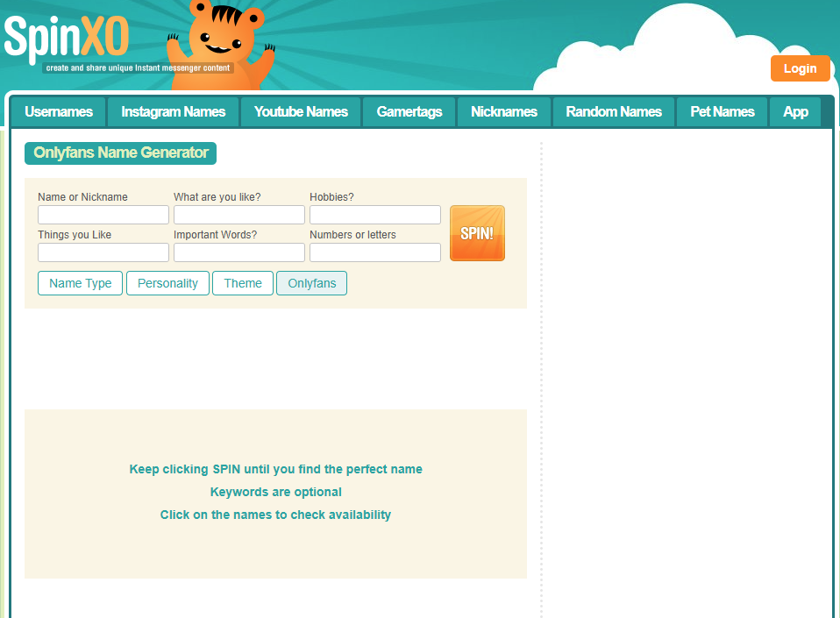The image size is (840, 618).
Task: Click the 'Hobbies?' label
Action: tap(331, 197)
